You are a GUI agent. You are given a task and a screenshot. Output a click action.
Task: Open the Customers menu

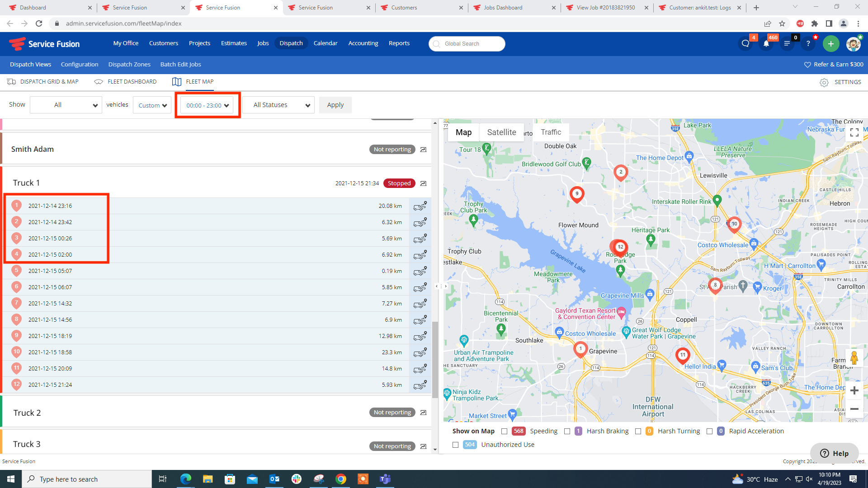pyautogui.click(x=164, y=43)
